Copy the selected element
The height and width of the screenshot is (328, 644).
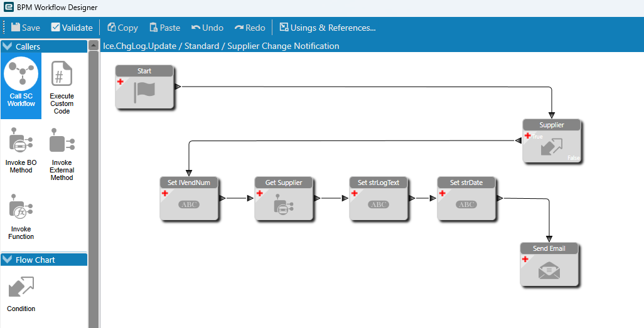(122, 28)
